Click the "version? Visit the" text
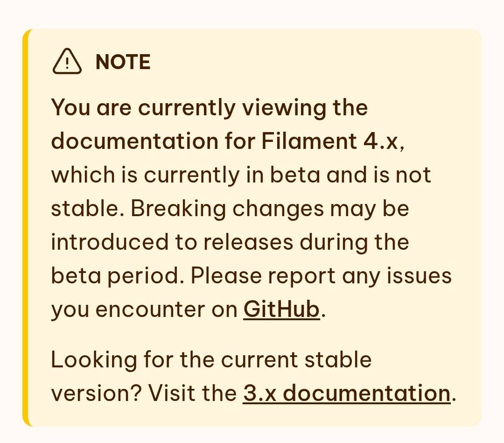Image resolution: width=504 pixels, height=443 pixels. click(144, 393)
